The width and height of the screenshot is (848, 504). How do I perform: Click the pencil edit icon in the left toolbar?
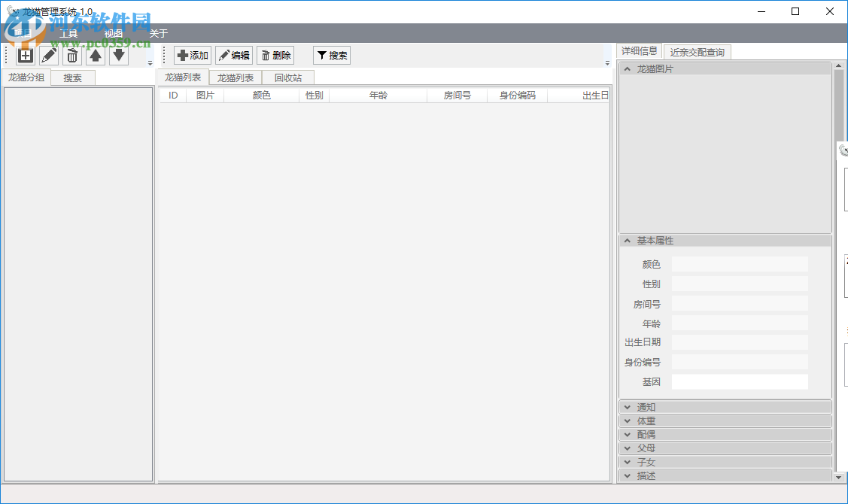[47, 55]
